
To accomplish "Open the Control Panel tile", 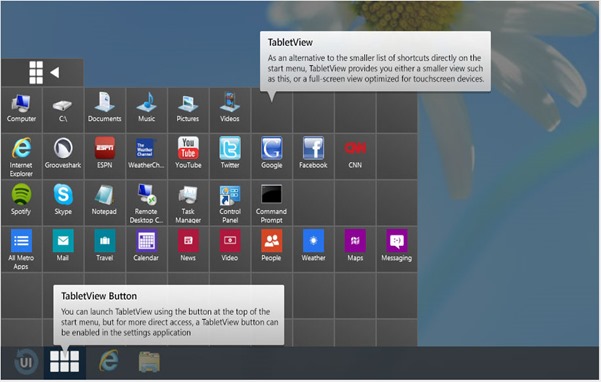I will tap(230, 203).
